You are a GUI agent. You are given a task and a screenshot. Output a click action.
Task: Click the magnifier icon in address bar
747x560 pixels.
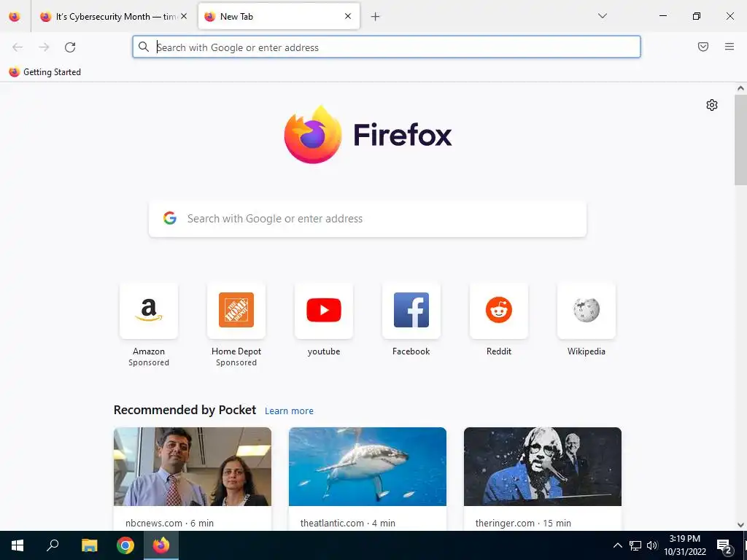click(144, 47)
